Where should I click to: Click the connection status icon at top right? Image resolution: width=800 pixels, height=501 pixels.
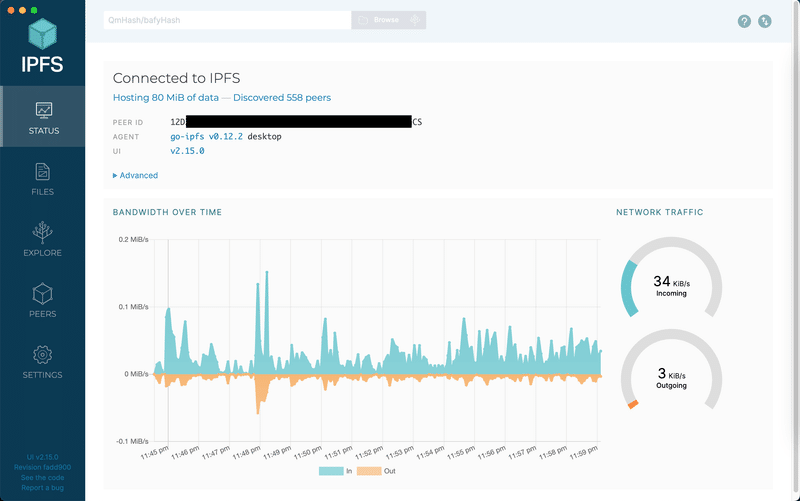(764, 21)
